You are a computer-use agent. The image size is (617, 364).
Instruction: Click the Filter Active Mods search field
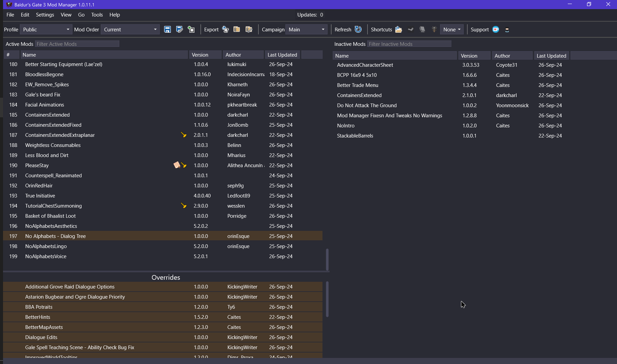77,44
